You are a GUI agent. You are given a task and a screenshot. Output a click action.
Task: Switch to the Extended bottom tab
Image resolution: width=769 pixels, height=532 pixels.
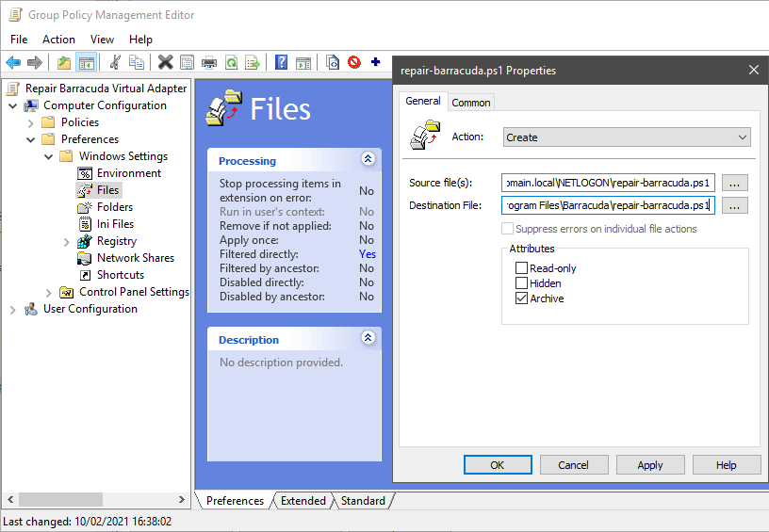pyautogui.click(x=303, y=501)
